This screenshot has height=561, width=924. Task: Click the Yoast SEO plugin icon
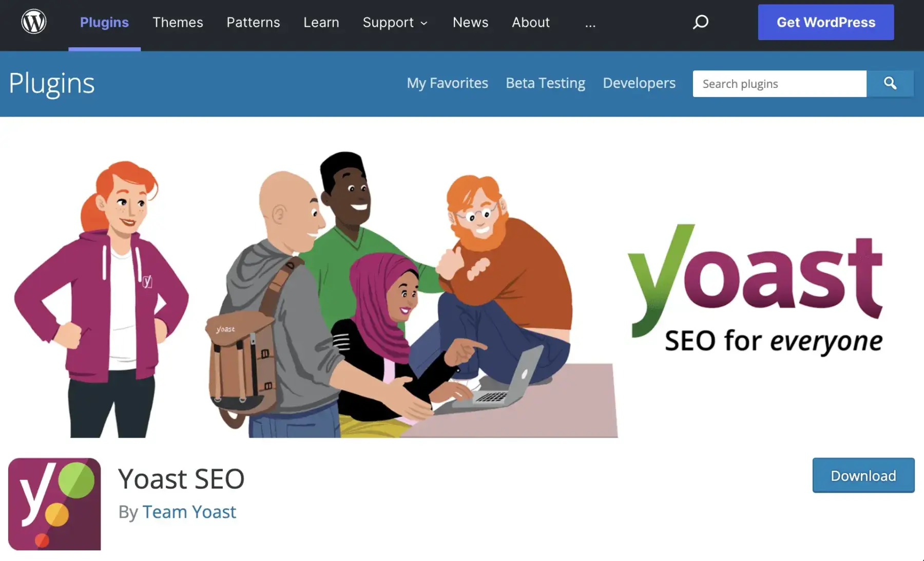click(x=54, y=504)
